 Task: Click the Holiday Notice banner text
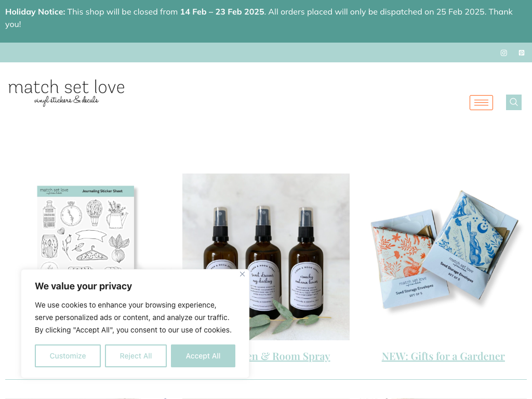259,18
